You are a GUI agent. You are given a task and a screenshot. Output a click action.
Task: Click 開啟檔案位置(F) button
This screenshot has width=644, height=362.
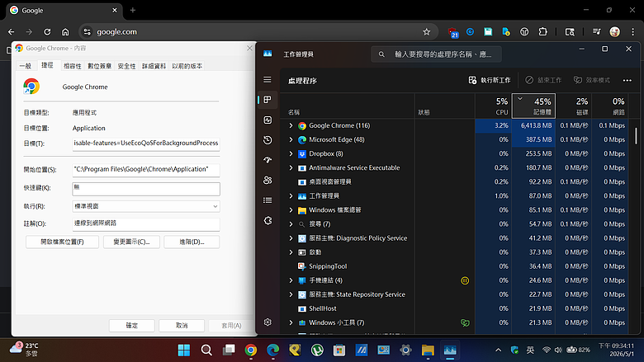pos(62,242)
